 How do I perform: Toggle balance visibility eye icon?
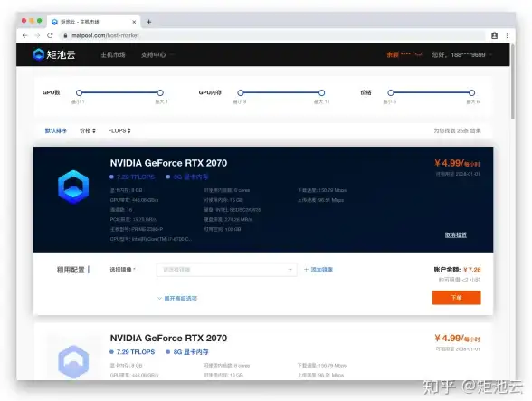418,54
